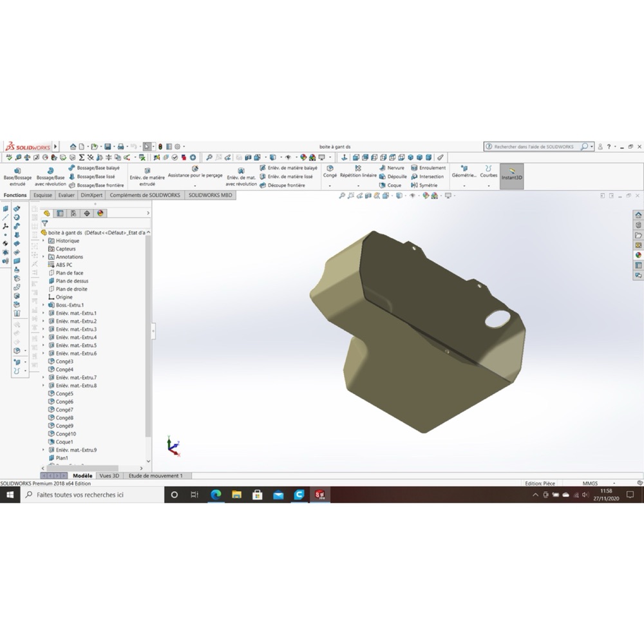The height and width of the screenshot is (644, 644).
Task: Activate the Symétrie mirror tool
Action: (424, 185)
